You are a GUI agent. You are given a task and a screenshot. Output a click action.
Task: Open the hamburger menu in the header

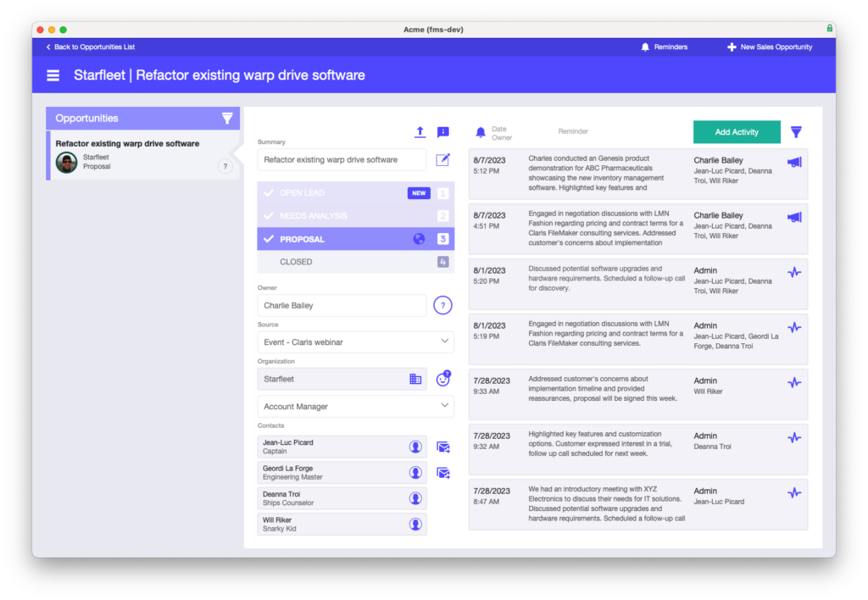[53, 75]
